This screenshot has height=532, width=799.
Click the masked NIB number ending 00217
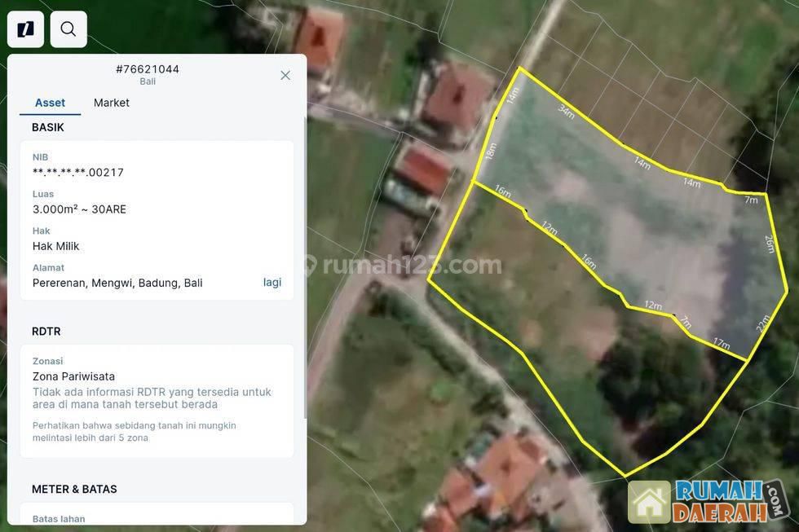(78, 172)
